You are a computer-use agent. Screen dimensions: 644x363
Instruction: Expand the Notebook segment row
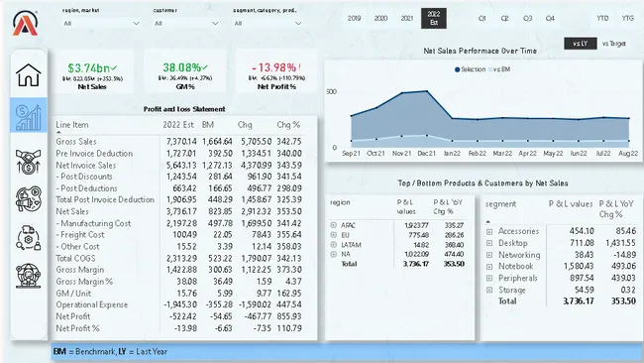click(489, 267)
